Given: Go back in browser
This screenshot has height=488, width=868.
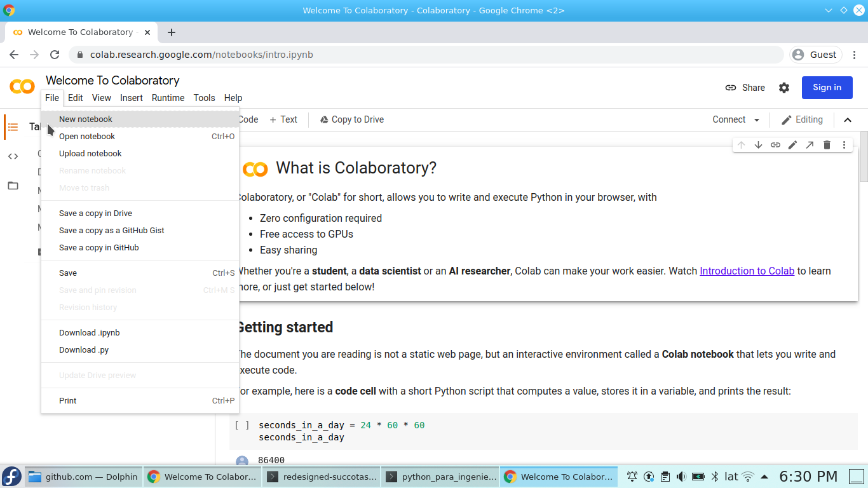Looking at the screenshot, I should point(14,55).
